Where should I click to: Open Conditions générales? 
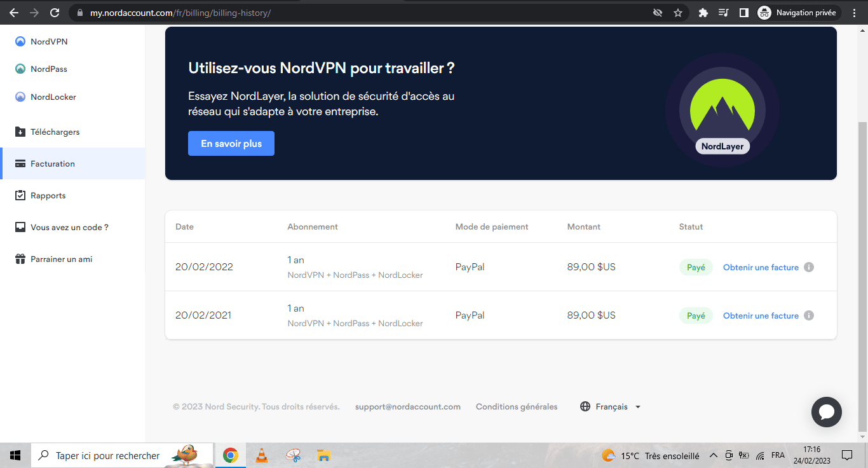click(517, 407)
